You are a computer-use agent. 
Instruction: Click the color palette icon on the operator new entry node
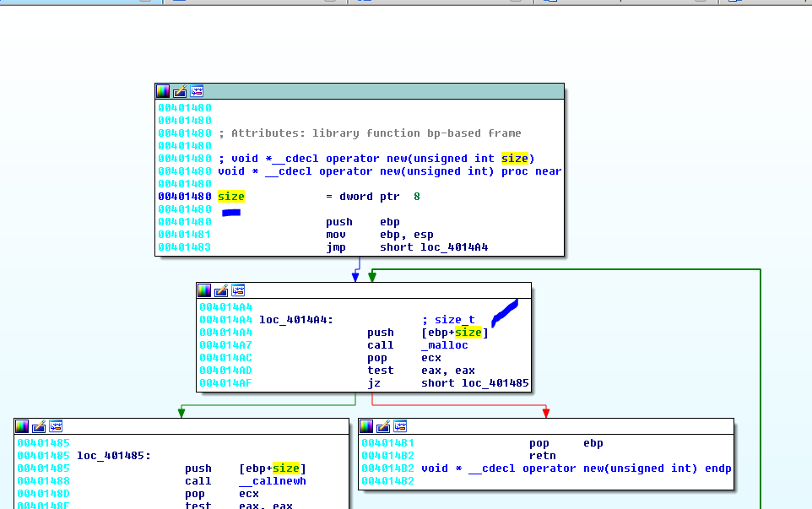[163, 91]
